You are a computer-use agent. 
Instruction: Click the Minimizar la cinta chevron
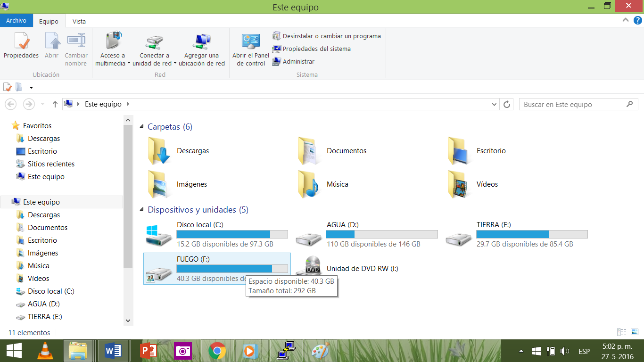[x=625, y=20]
